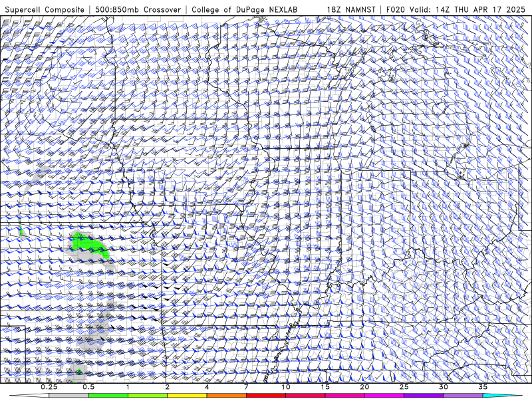Click the '500:850mb Crossover' header label

138,9
